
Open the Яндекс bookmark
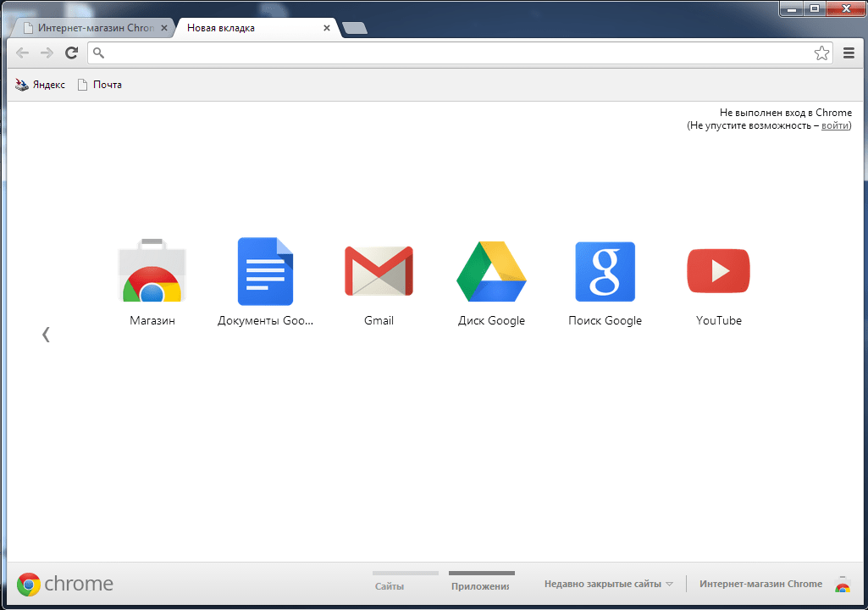pyautogui.click(x=39, y=84)
